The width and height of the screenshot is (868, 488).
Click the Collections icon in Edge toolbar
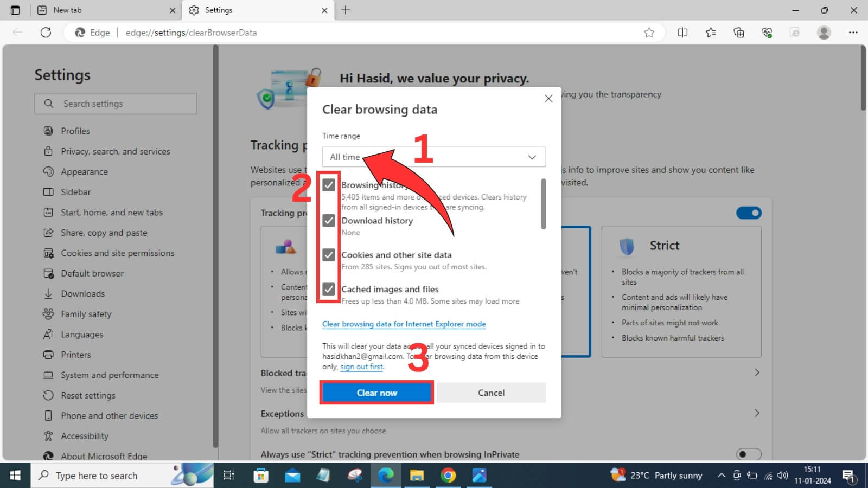point(738,33)
